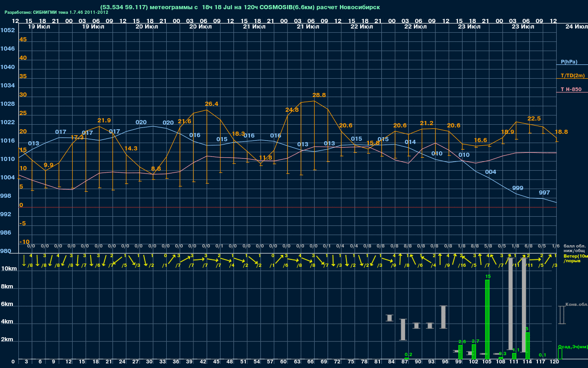The image size is (588, 368).
Task: Click the 014 pressure value label
Action: [x=410, y=142]
